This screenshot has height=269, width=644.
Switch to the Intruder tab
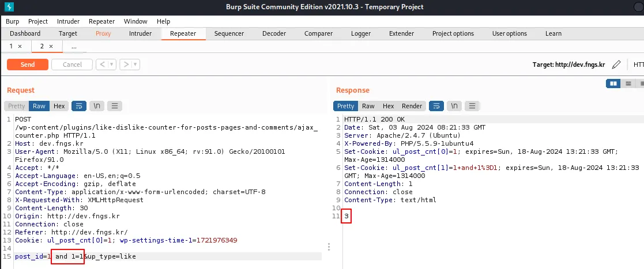(x=140, y=33)
